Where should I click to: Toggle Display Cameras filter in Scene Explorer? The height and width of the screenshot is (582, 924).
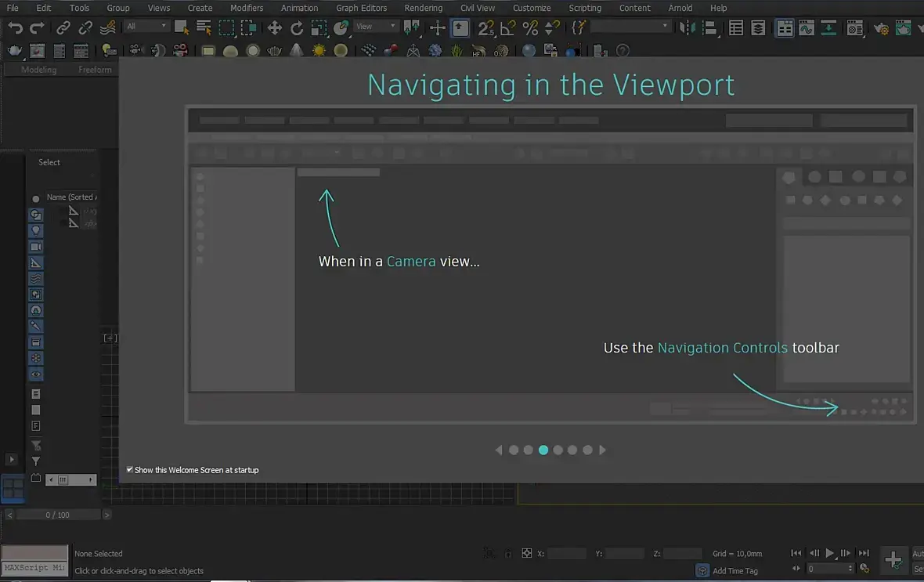[x=36, y=247]
